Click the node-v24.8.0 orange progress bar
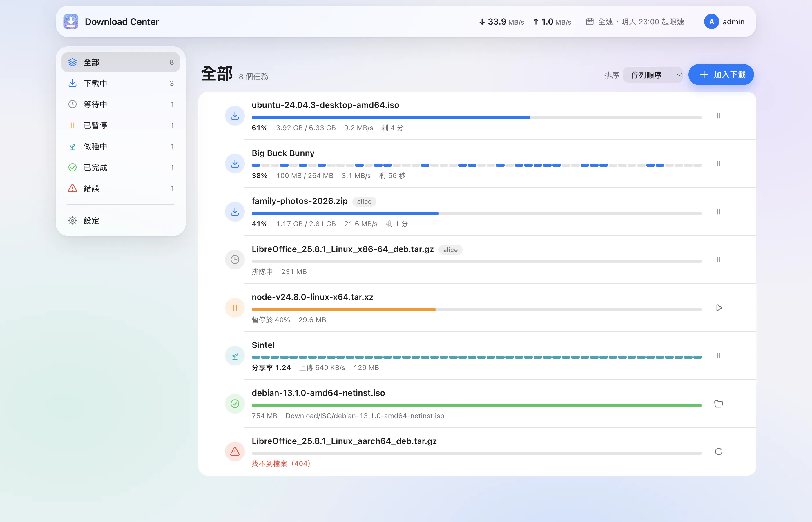The height and width of the screenshot is (522, 812). pyautogui.click(x=476, y=309)
